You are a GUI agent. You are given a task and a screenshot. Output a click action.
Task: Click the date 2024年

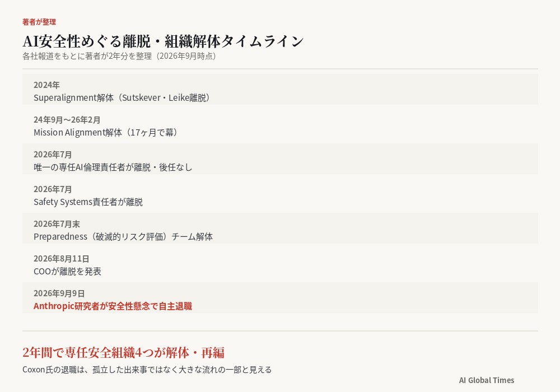click(x=46, y=85)
